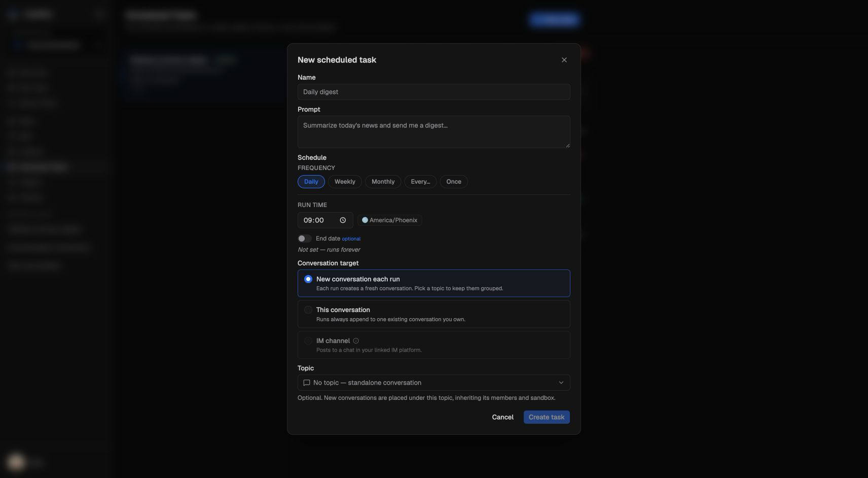Click Create task button
868x478 pixels.
point(547,417)
